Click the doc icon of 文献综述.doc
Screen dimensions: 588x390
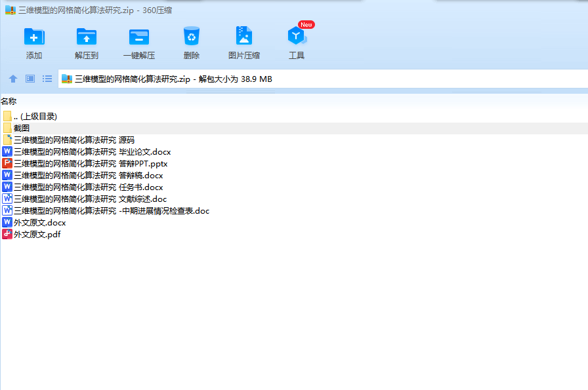(7, 199)
